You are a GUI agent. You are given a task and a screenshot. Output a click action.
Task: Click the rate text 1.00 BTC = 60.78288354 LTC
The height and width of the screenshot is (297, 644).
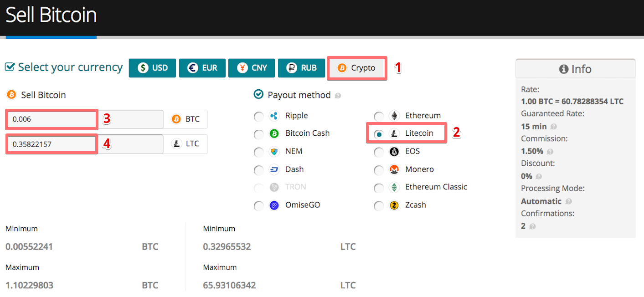[572, 102]
